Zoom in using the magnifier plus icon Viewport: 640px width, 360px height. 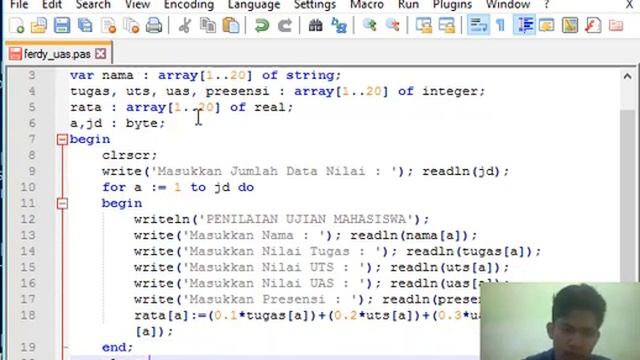[369, 25]
